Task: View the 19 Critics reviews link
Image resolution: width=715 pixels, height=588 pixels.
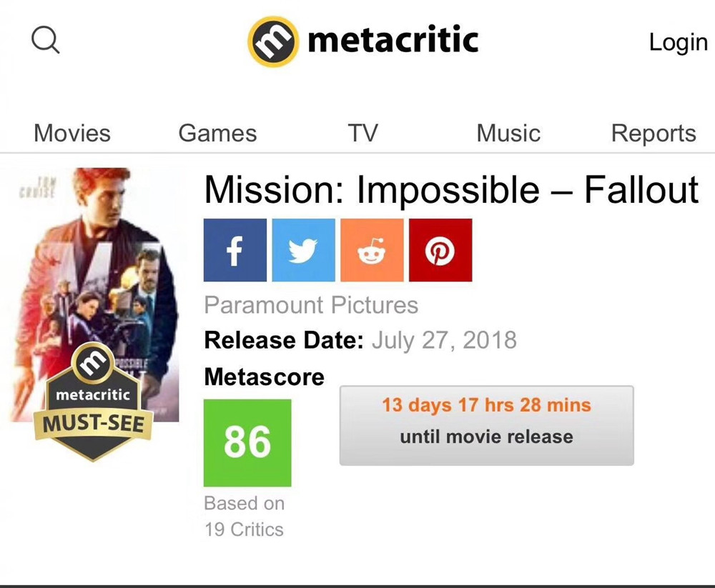Action: click(x=244, y=529)
